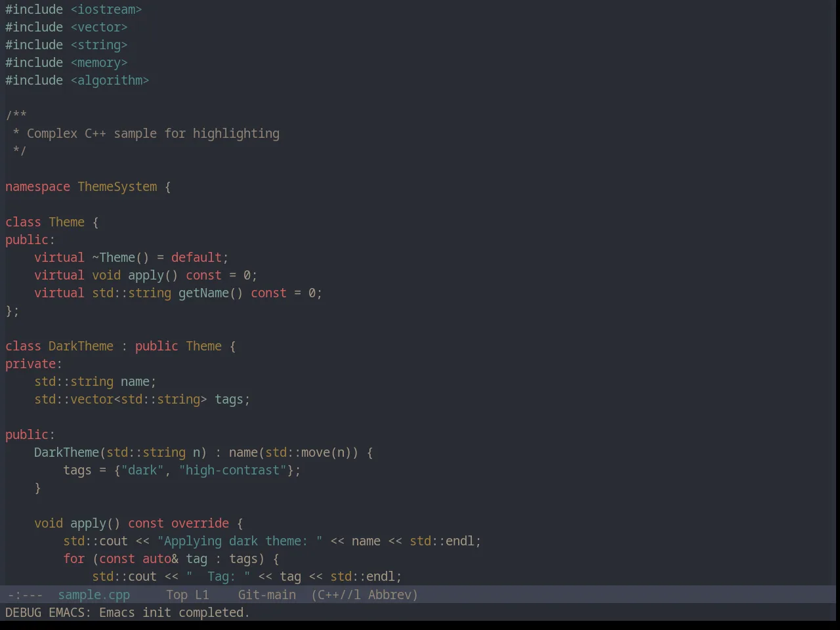Click the "dark" string literal
Image resolution: width=840 pixels, height=630 pixels.
[x=142, y=470]
